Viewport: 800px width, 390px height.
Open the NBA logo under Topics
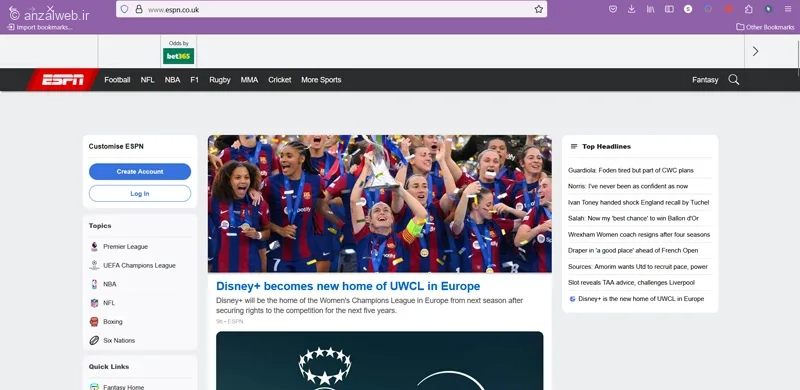94,284
